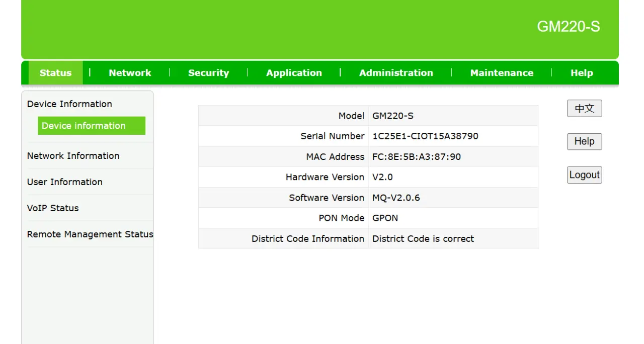644x344 pixels.
Task: Select "District Code is correct" text
Action: (423, 239)
